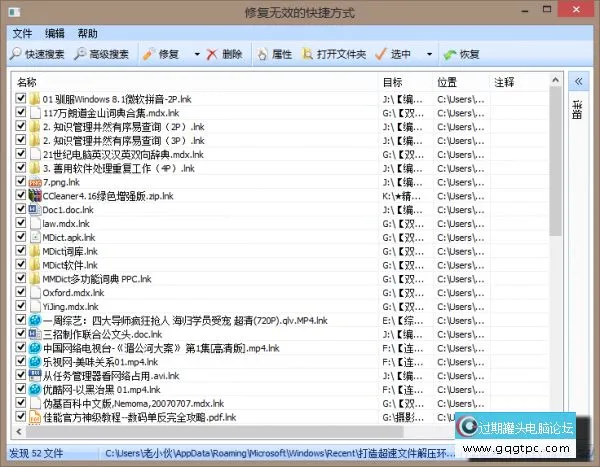Click folder icon of MDict词库.lnk

tap(34, 251)
